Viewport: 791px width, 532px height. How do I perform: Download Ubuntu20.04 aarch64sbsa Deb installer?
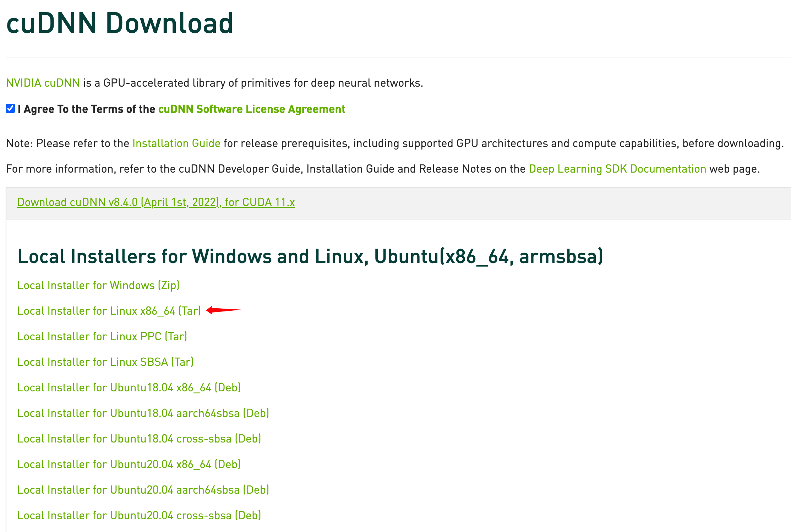143,490
